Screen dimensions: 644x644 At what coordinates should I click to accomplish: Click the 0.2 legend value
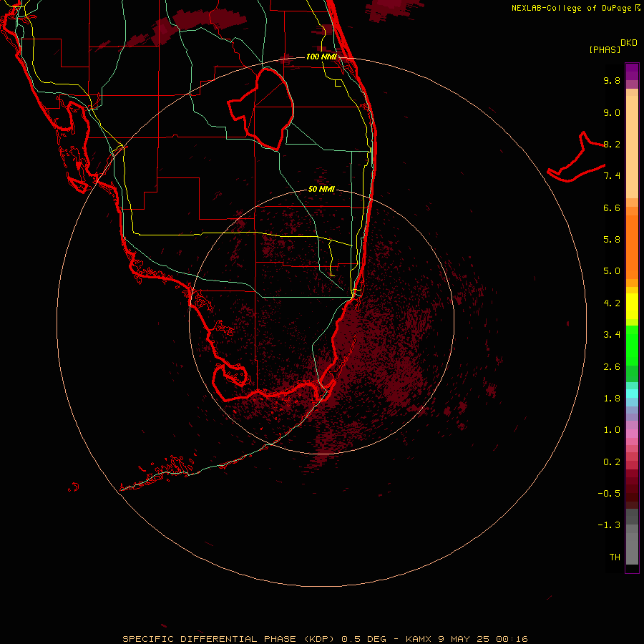point(612,462)
